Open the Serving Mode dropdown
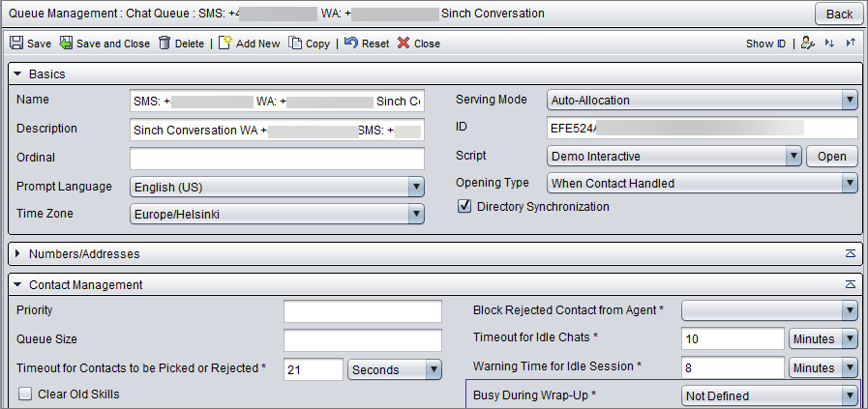868x409 pixels. tap(702, 101)
